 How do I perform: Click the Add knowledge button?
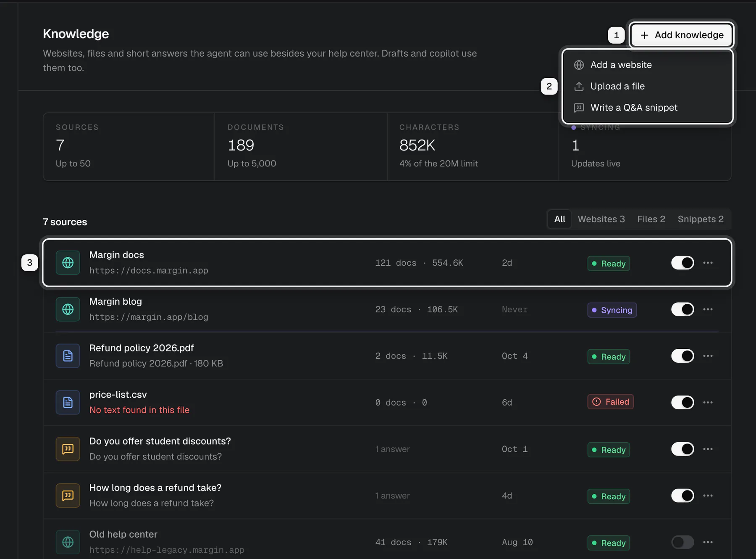point(681,35)
